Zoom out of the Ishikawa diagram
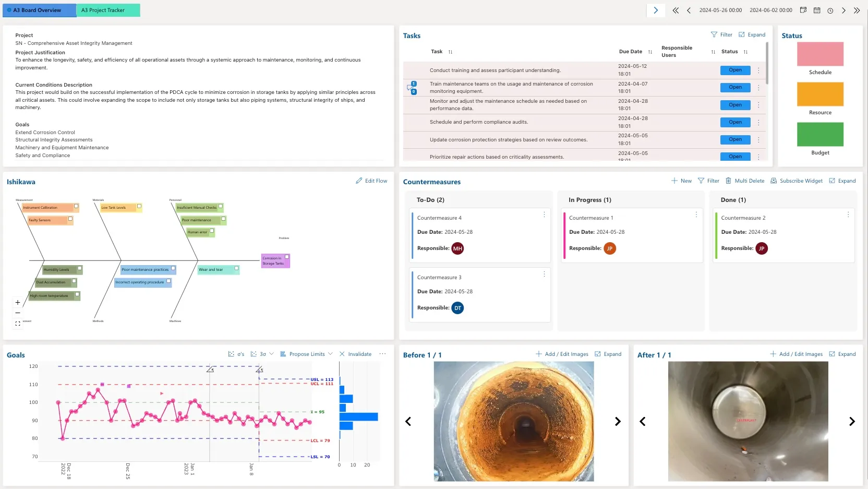868x489 pixels. tap(18, 313)
